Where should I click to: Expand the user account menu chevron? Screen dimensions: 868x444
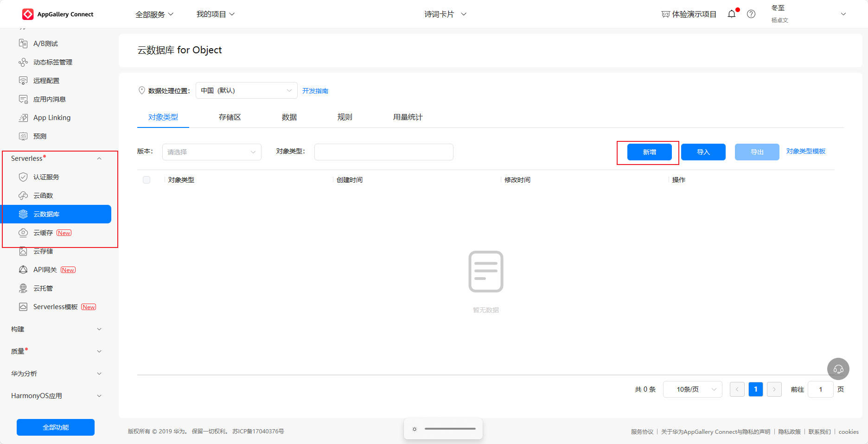coord(843,14)
